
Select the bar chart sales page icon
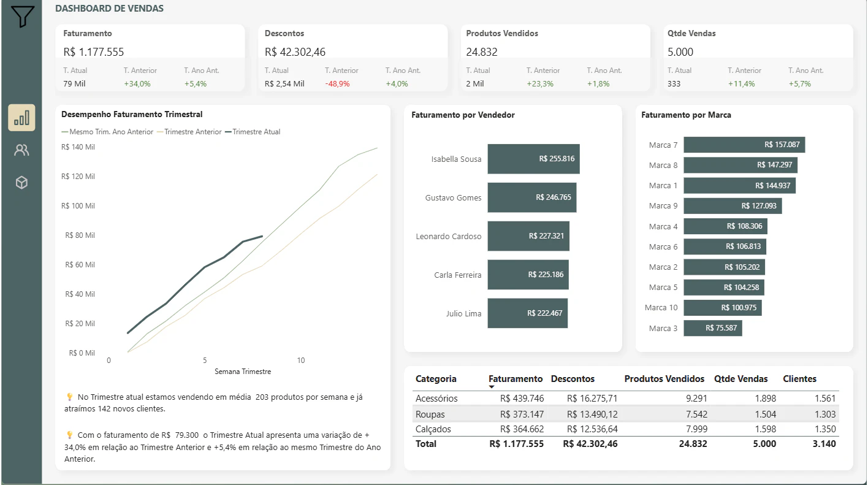21,118
